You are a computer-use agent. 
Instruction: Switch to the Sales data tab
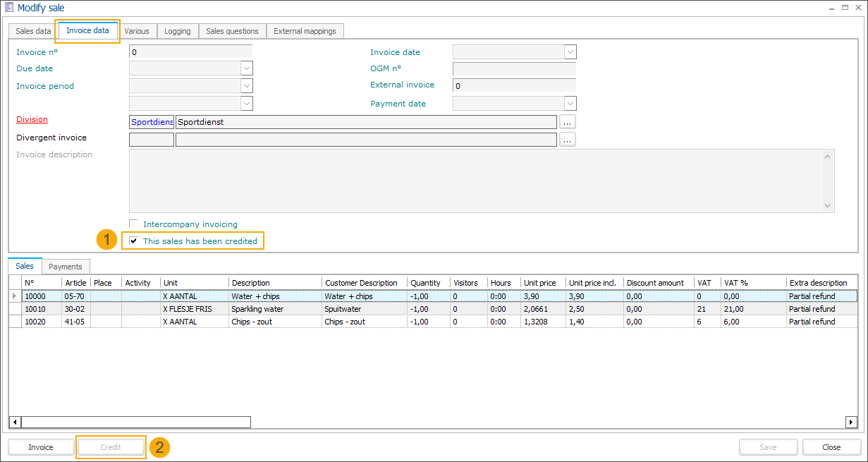click(33, 31)
